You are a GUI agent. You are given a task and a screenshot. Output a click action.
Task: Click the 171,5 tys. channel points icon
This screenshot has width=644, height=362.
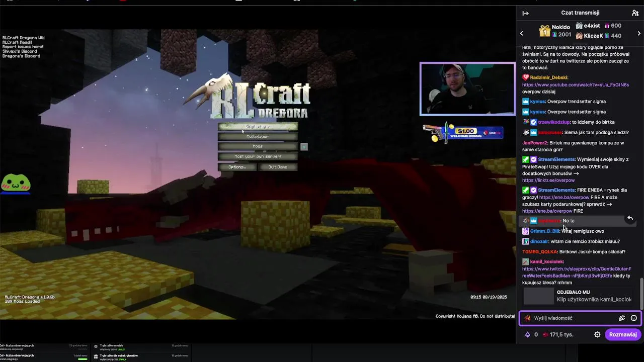[545, 334]
